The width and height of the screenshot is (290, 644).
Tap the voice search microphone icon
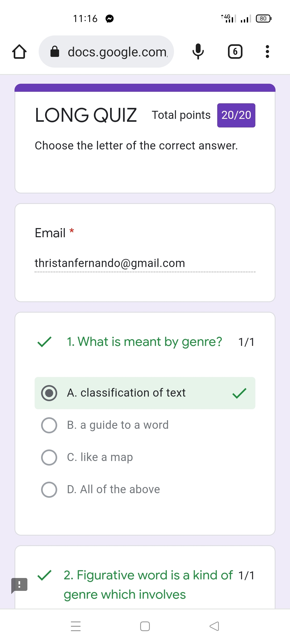point(198,52)
